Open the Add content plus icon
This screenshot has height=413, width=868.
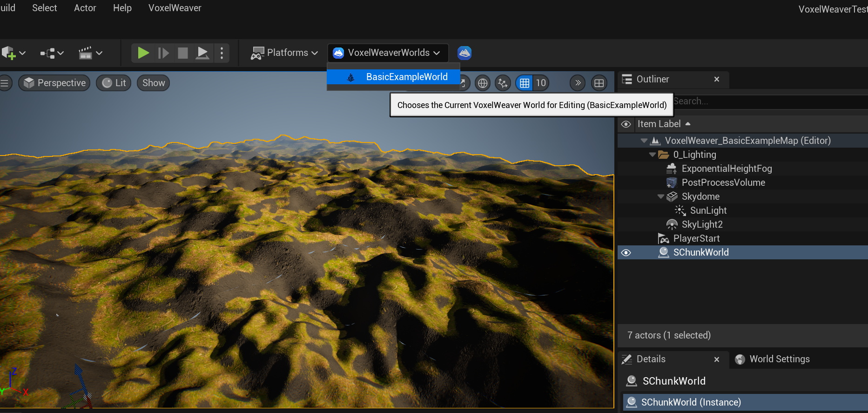13,53
